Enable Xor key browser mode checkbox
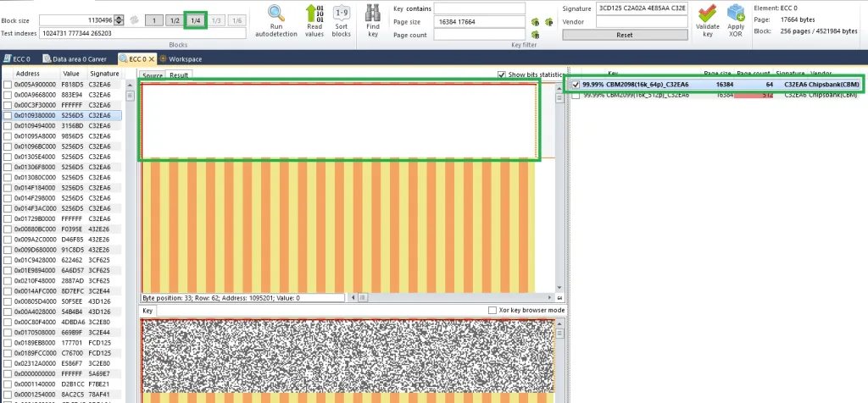The image size is (868, 403). tap(492, 310)
